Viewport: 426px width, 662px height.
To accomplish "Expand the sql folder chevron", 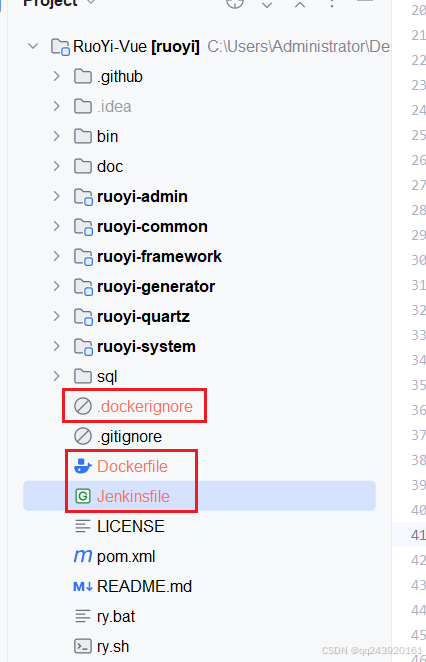I will coord(57,376).
